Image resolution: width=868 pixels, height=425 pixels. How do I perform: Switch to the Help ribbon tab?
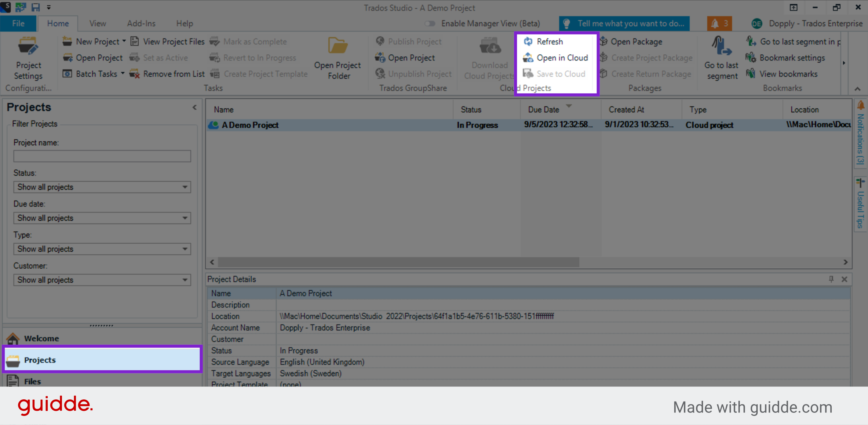pos(185,24)
